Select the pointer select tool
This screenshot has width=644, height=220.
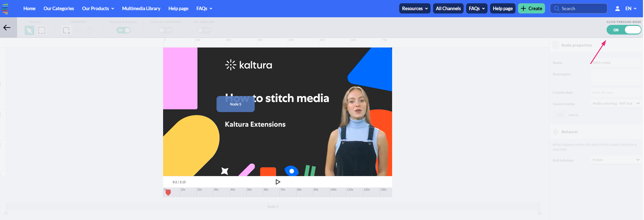[29, 30]
